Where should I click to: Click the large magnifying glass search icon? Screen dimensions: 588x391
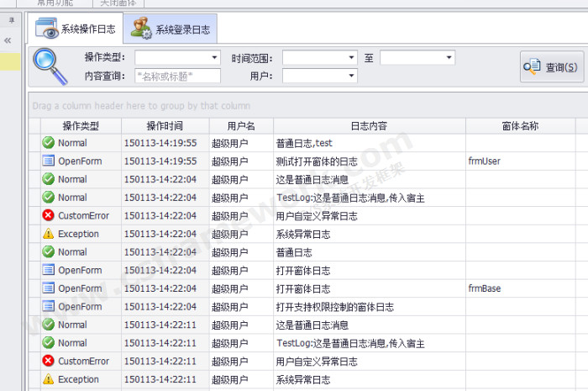pos(50,66)
